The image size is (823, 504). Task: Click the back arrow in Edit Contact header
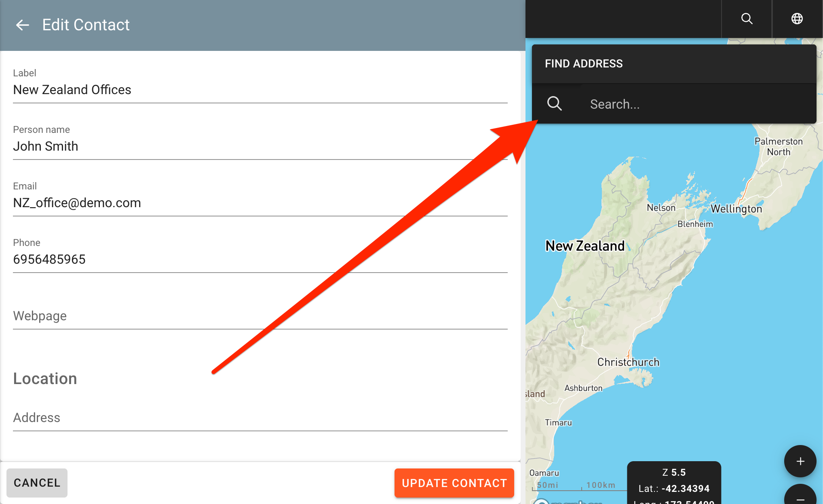click(x=22, y=25)
